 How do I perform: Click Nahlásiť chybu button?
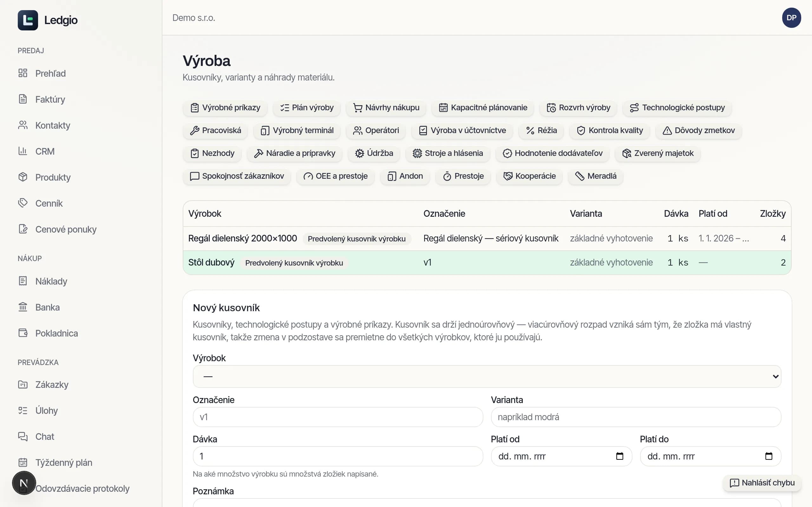tap(762, 483)
